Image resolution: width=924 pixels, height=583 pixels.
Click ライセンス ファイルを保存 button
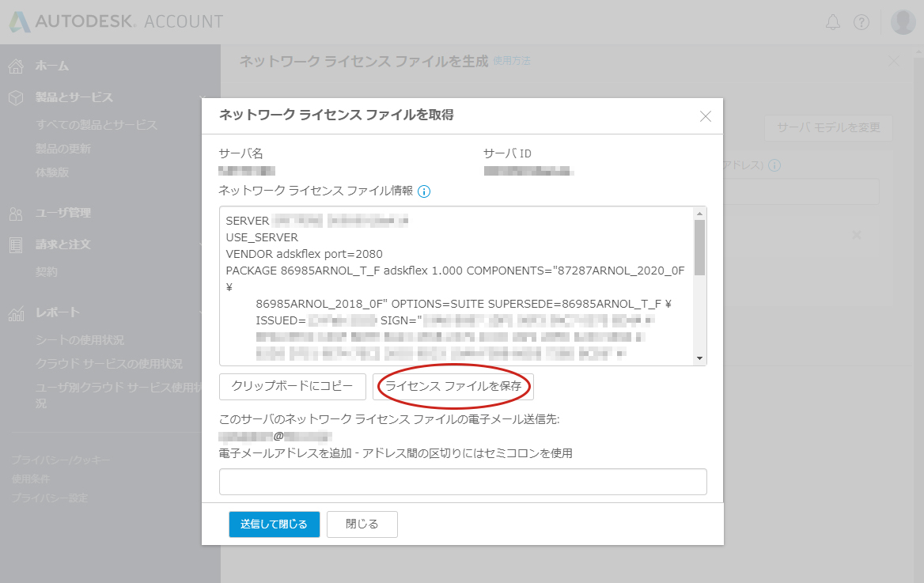pos(453,387)
